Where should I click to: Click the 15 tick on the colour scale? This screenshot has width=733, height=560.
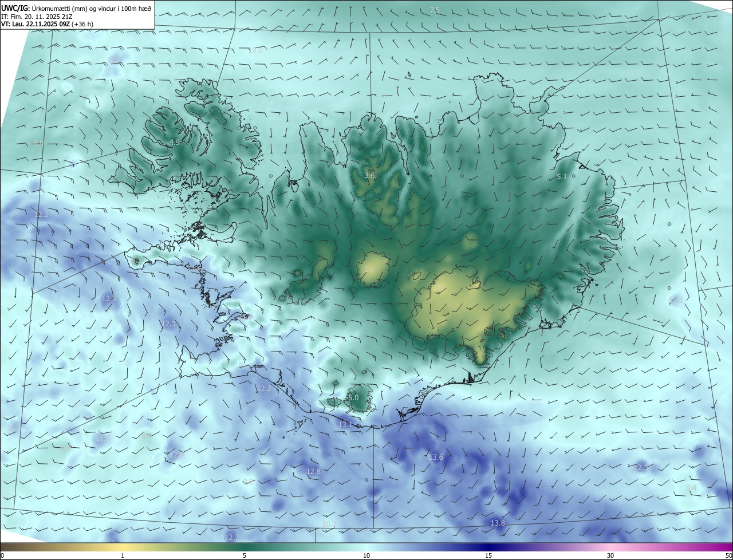click(488, 555)
